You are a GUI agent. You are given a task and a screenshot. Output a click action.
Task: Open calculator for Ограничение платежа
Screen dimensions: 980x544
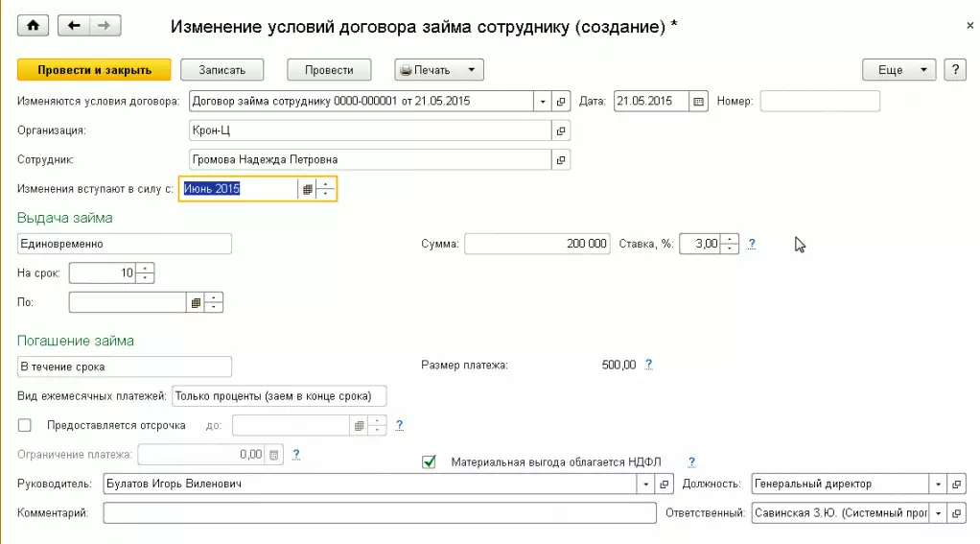[273, 455]
